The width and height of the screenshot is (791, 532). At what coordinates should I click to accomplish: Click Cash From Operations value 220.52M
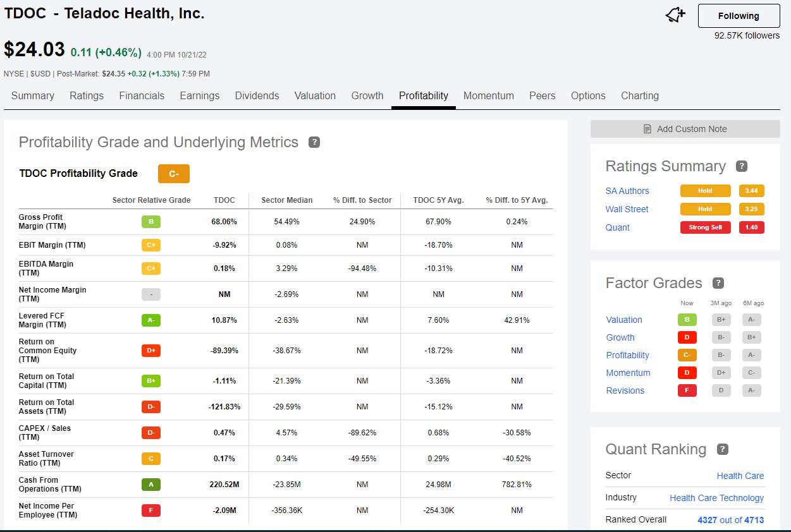(x=224, y=485)
